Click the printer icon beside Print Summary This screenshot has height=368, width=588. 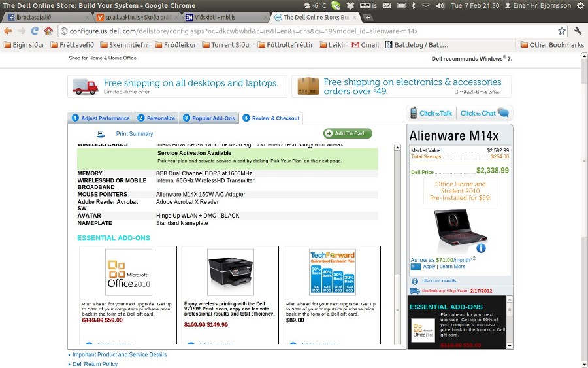(x=101, y=134)
